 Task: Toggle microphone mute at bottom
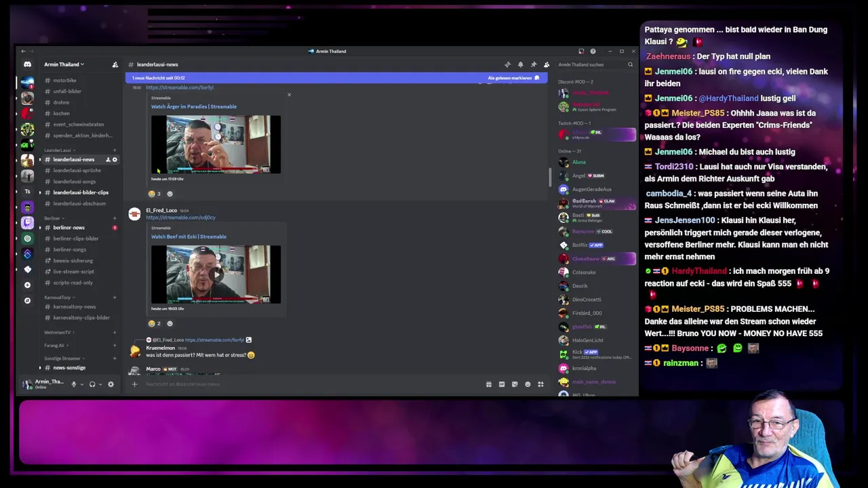coord(73,384)
